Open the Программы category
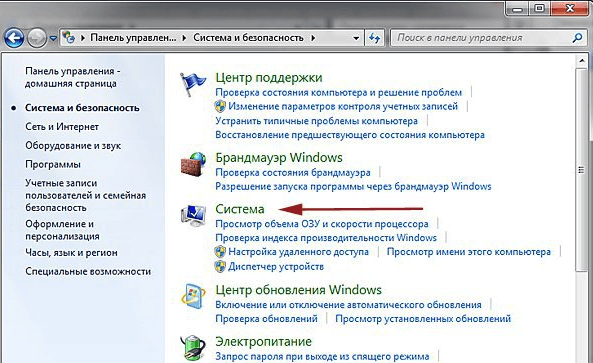This screenshot has height=363, width=593. (x=53, y=164)
